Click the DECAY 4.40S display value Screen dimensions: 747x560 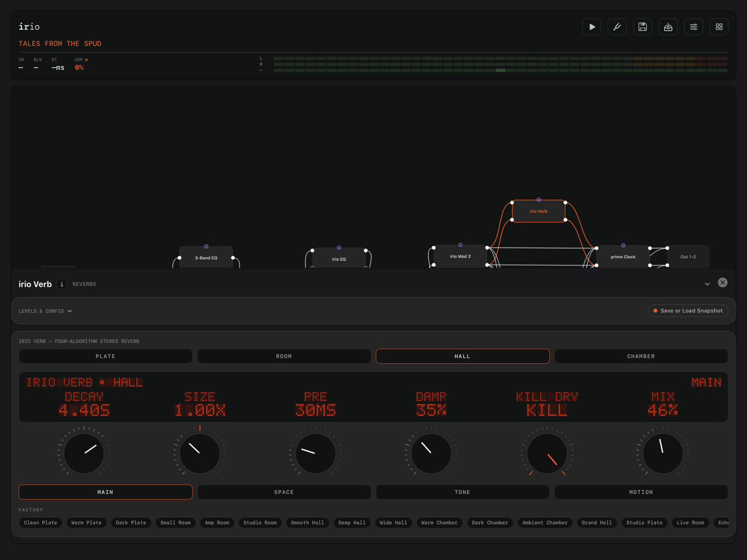pos(84,410)
